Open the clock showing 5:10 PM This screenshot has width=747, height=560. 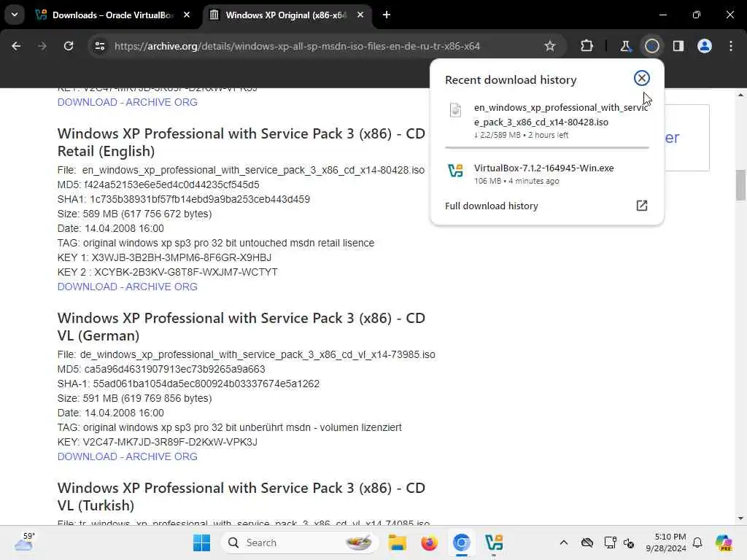[x=665, y=542]
